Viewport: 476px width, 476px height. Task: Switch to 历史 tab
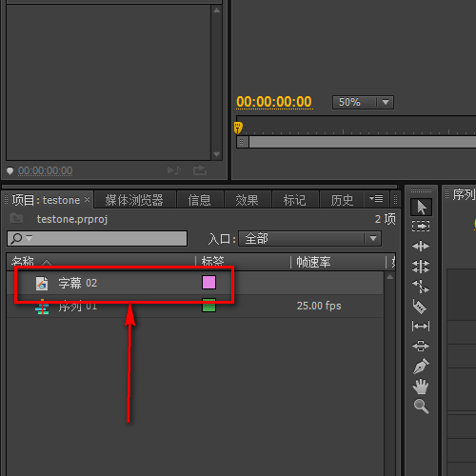(342, 200)
